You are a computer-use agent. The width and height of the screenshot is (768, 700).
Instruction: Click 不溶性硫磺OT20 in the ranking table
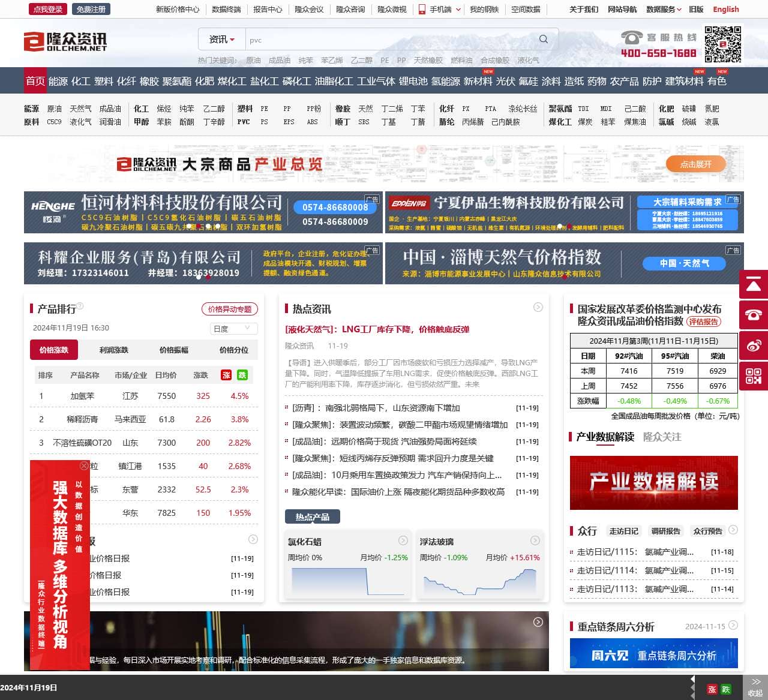click(82, 443)
